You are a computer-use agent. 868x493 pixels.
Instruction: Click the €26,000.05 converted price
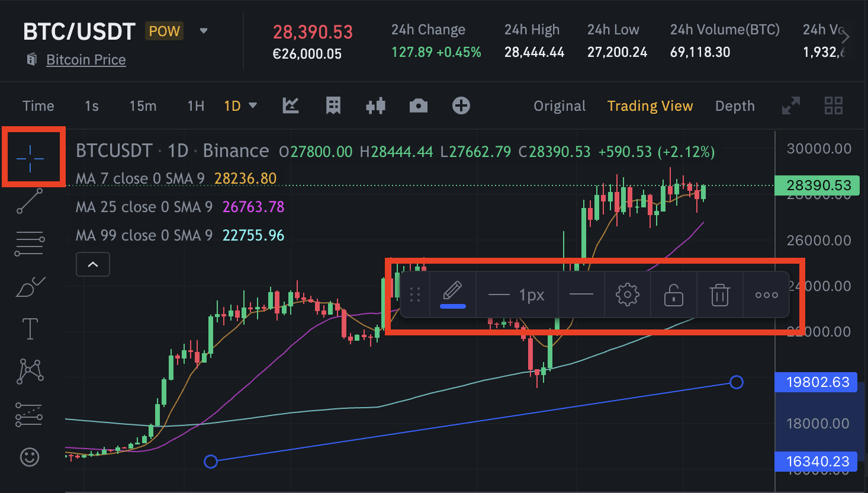point(307,54)
